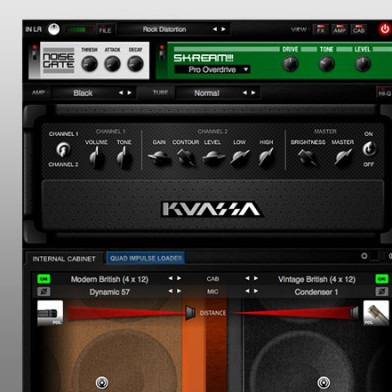Image resolution: width=392 pixels, height=392 pixels.
Task: Switch to the Internal Cabinet tab
Action: pos(64,259)
